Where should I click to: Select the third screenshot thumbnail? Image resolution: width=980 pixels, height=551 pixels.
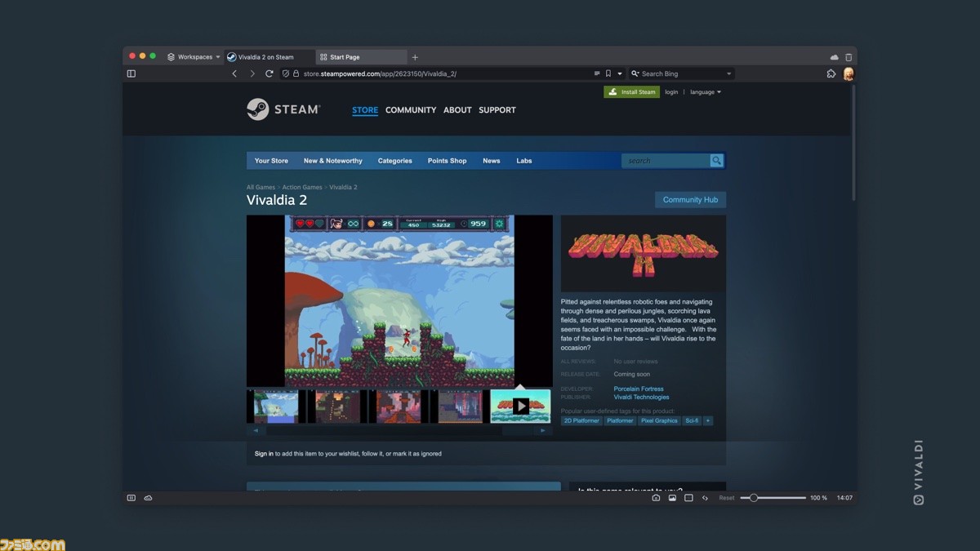[x=399, y=407]
